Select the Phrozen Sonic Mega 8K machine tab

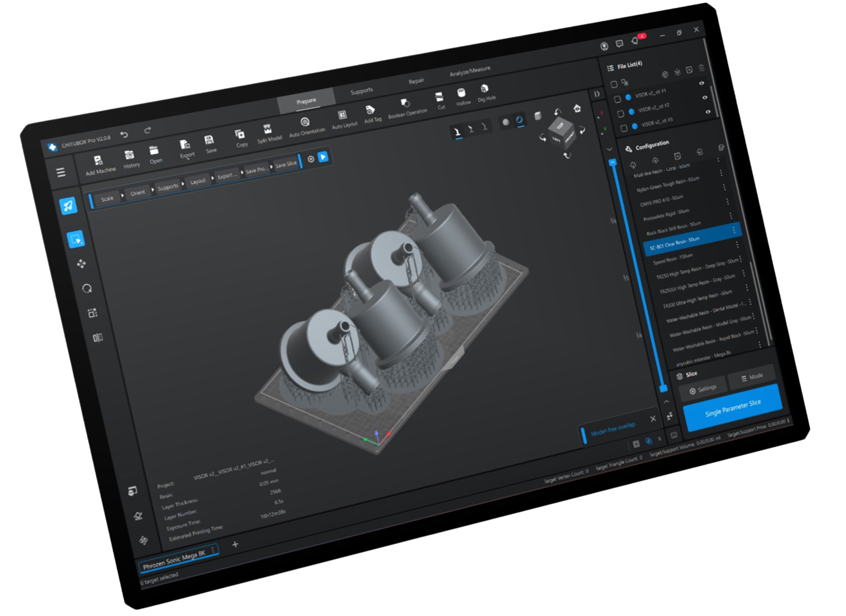(178, 558)
